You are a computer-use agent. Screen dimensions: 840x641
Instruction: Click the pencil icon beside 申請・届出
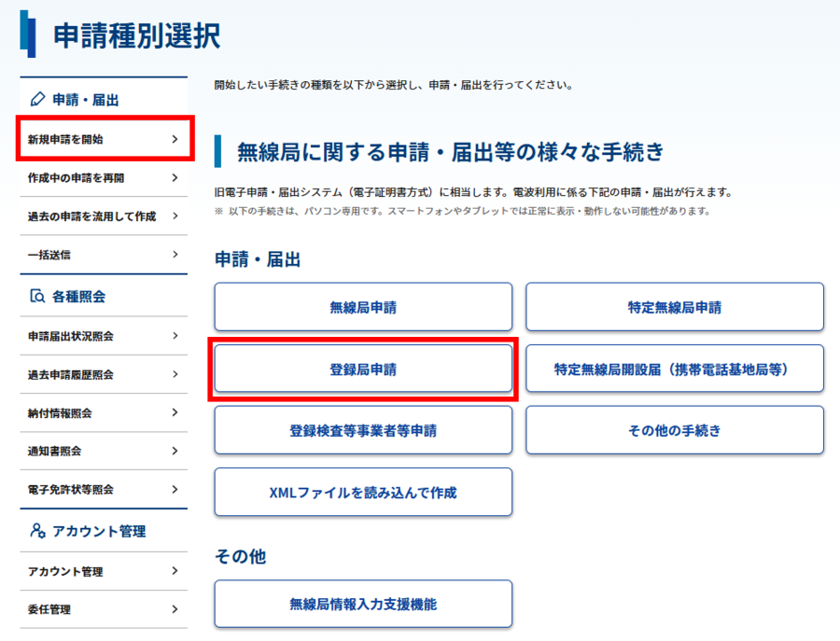(x=37, y=99)
